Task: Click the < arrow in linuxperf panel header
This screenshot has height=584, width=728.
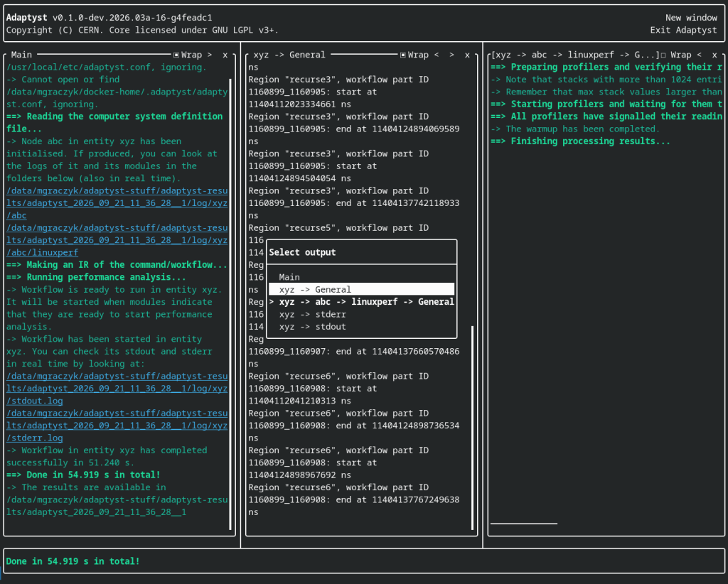Action: 700,55
